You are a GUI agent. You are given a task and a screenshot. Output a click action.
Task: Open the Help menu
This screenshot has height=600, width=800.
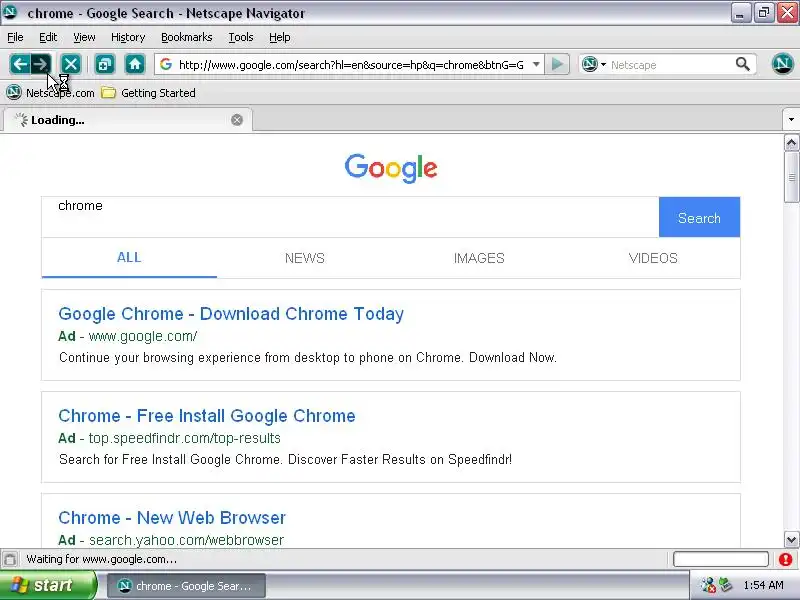280,37
